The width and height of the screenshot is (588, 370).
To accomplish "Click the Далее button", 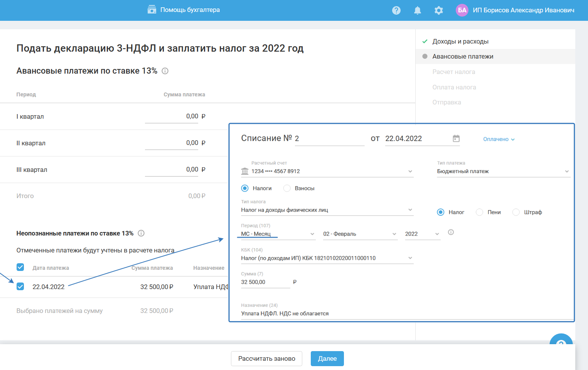I will (327, 358).
